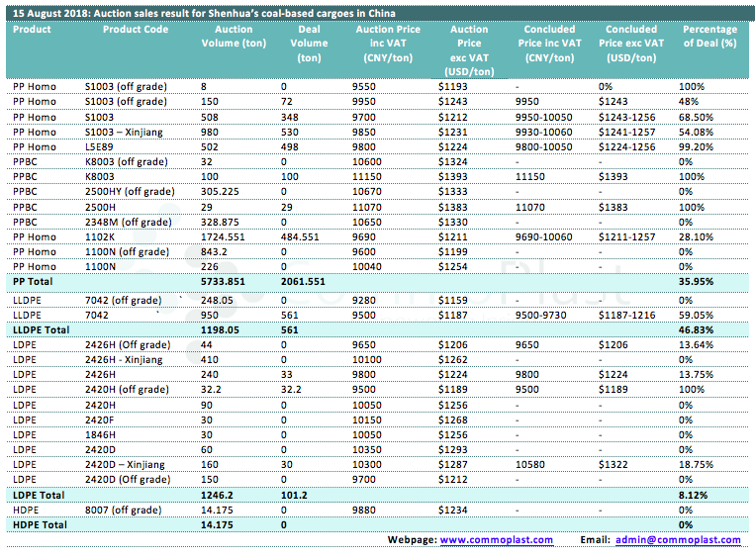Select the 35.95% PP total percentage

point(698,282)
